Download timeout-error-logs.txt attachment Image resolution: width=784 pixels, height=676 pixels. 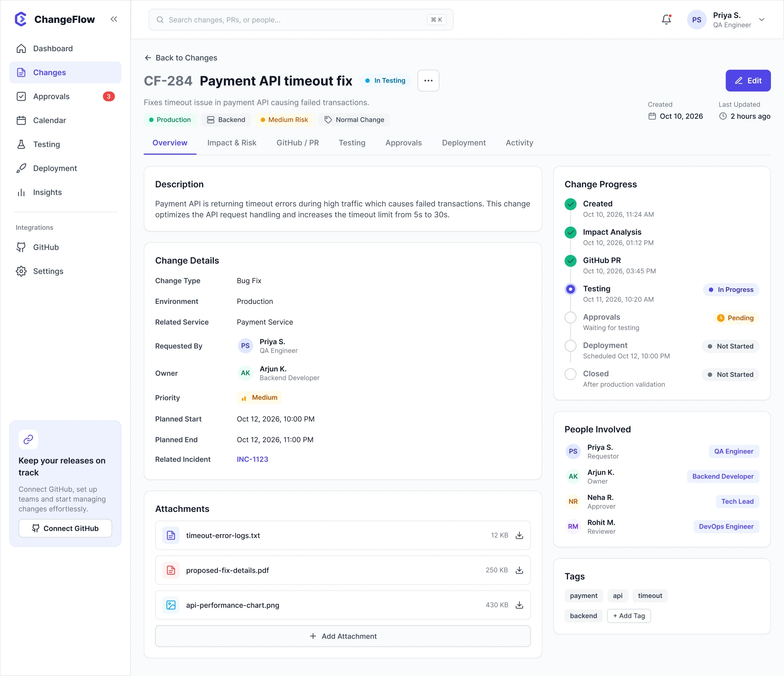pyautogui.click(x=519, y=535)
